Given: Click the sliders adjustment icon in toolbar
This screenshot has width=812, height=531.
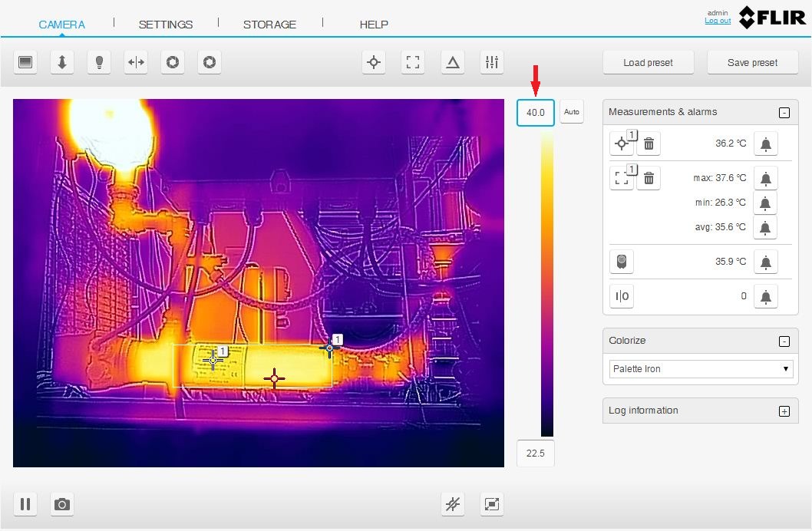Looking at the screenshot, I should (x=491, y=63).
